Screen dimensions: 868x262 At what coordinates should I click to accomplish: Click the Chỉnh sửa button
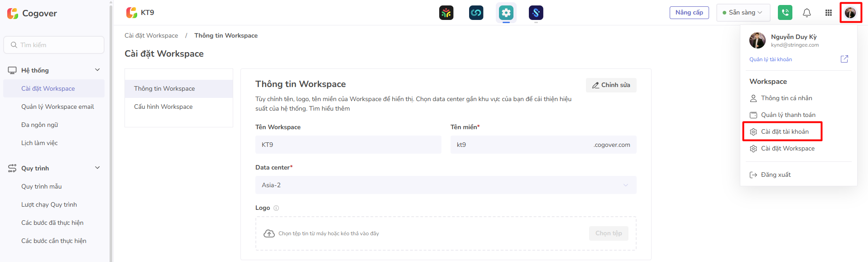coord(611,85)
